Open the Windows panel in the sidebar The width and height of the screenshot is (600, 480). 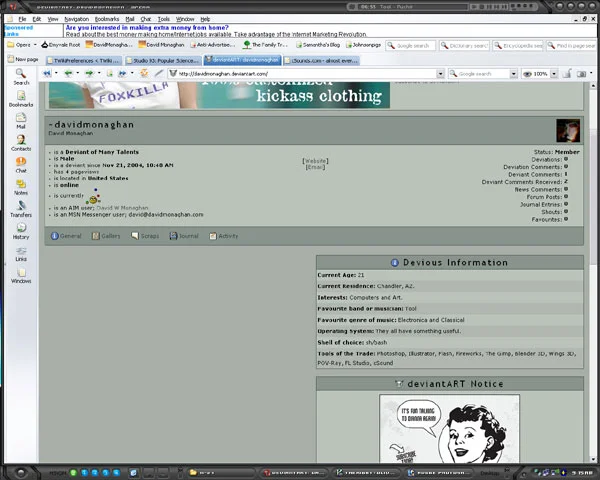21,275
